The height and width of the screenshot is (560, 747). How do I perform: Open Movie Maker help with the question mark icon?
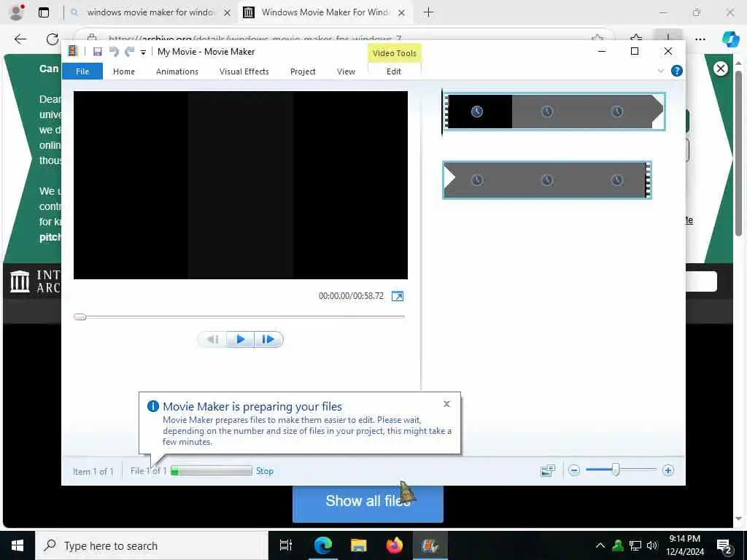point(676,71)
